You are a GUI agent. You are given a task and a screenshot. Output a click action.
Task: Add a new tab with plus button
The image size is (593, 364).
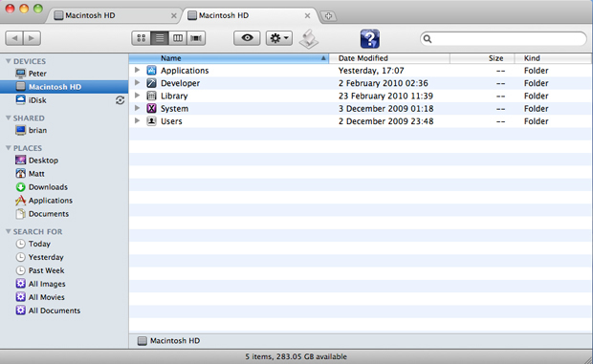(328, 16)
